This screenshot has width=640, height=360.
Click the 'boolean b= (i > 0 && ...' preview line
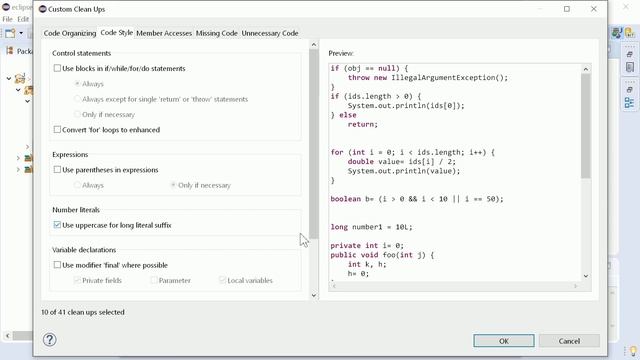417,199
